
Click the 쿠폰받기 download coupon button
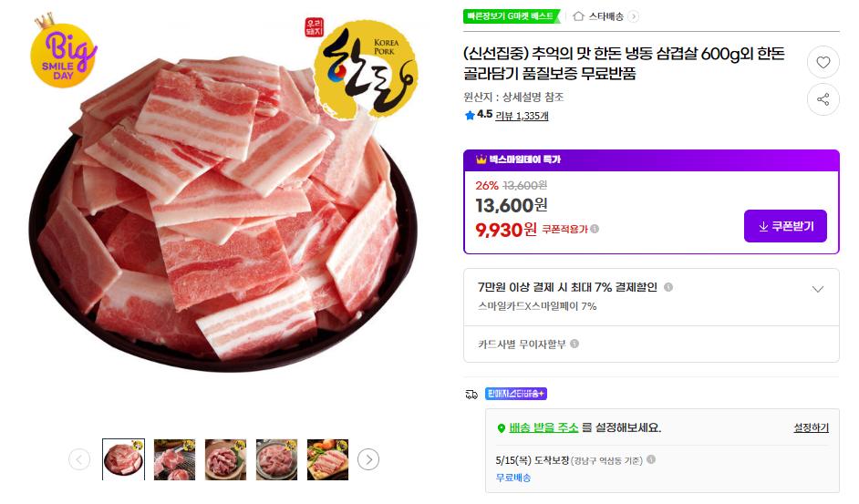point(785,226)
